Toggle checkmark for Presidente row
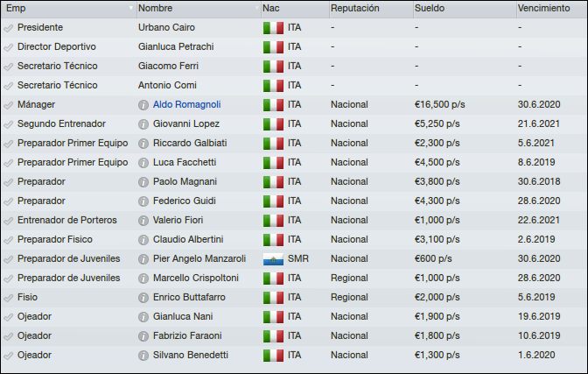The width and height of the screenshot is (588, 374). [8, 28]
